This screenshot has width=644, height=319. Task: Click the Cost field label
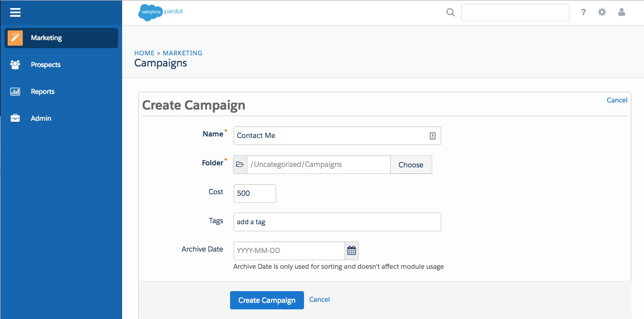[216, 192]
